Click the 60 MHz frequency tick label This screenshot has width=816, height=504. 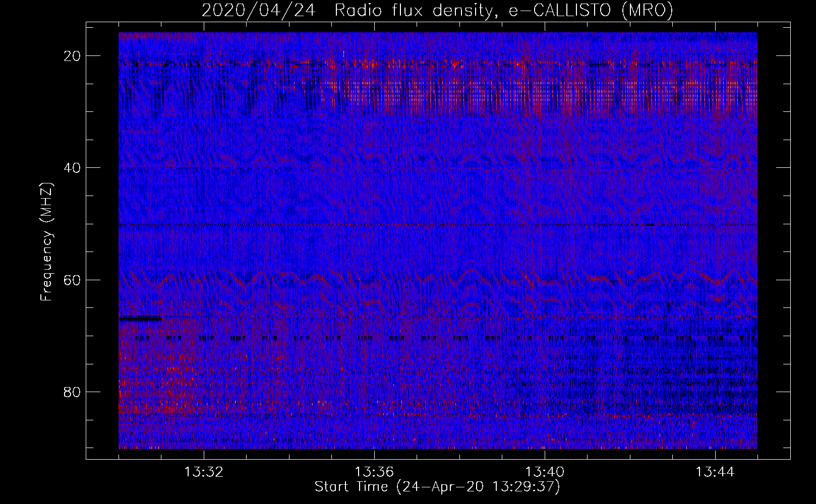tap(72, 280)
